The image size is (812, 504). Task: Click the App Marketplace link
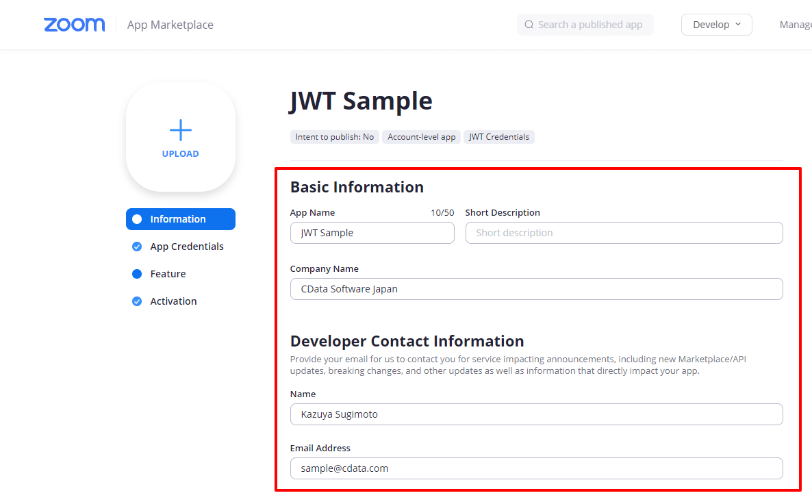(170, 25)
